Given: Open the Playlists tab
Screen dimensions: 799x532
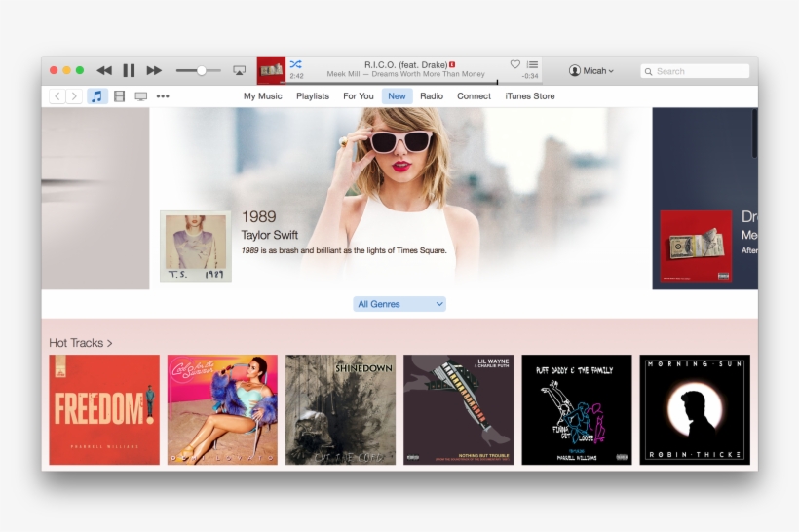Looking at the screenshot, I should (x=313, y=95).
